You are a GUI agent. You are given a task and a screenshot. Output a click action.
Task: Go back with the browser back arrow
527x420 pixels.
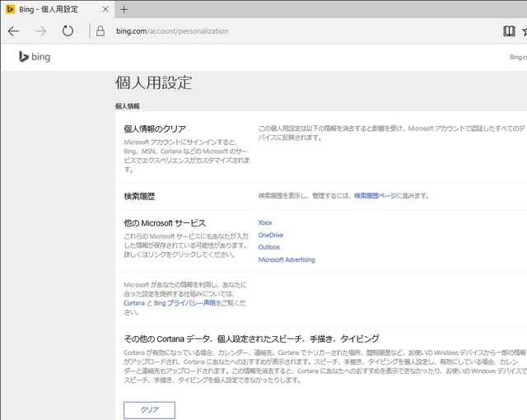click(x=13, y=31)
